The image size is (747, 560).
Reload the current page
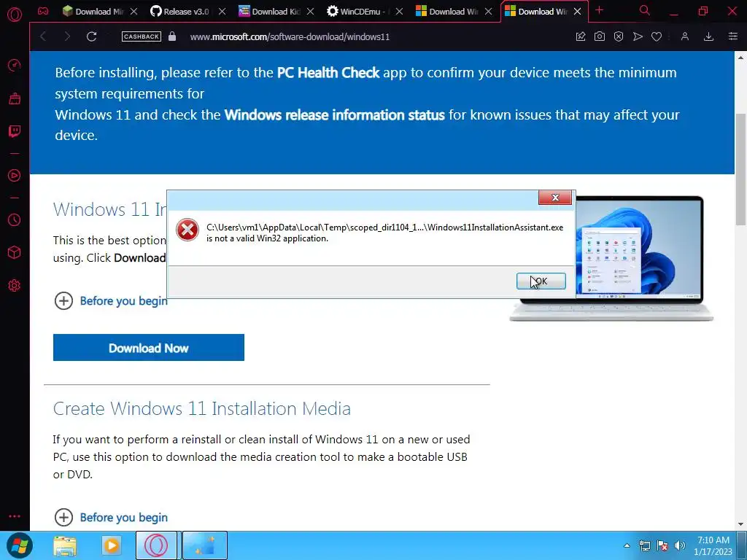[x=91, y=36]
